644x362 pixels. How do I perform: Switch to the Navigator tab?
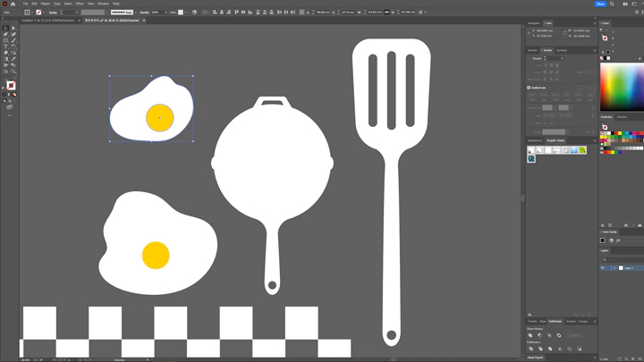click(x=533, y=23)
